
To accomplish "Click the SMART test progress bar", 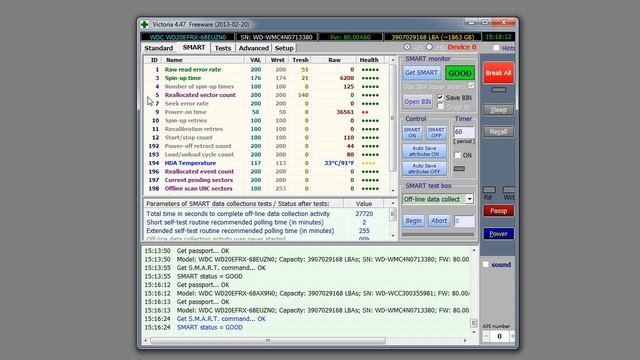I will 438,234.
